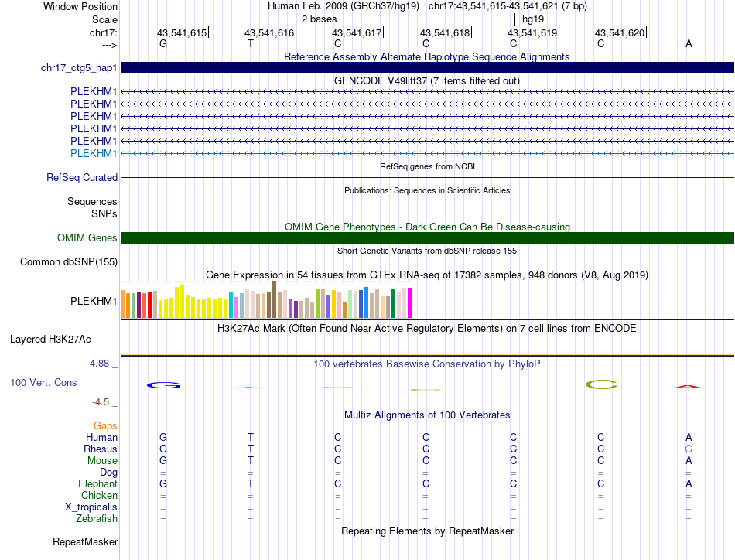
Task: Click the Publications: Sequences in Scientific Articles title
Action: [427, 190]
